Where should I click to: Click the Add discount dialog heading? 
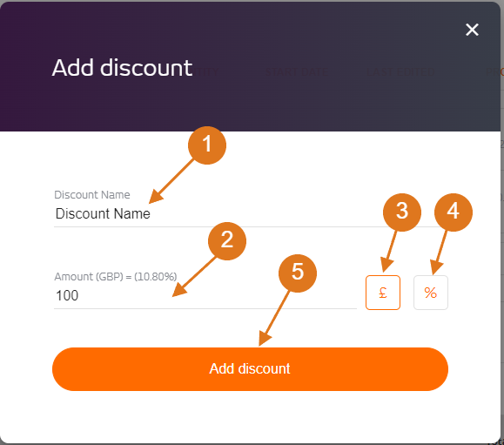[x=122, y=68]
